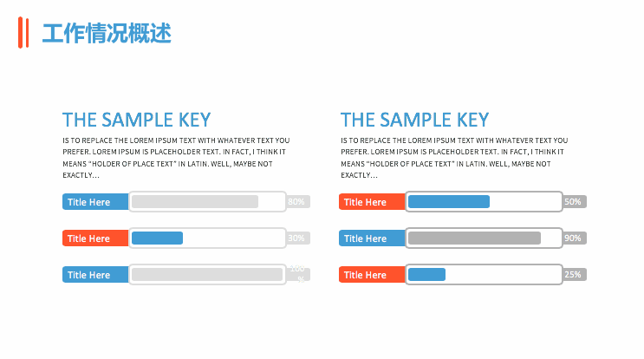Screen dimensions: 644x359
Task: Select the right column's Lorem Ipsum paragraph
Action: pos(454,157)
